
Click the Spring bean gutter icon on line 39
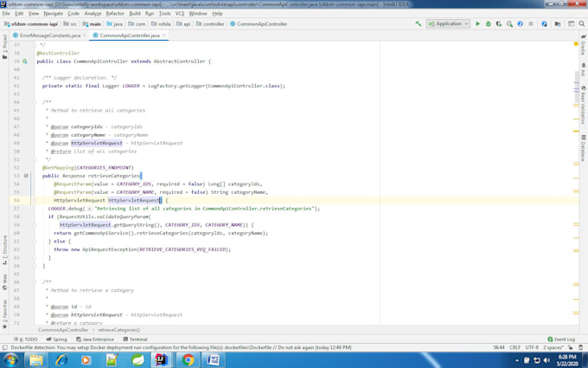tap(25, 61)
